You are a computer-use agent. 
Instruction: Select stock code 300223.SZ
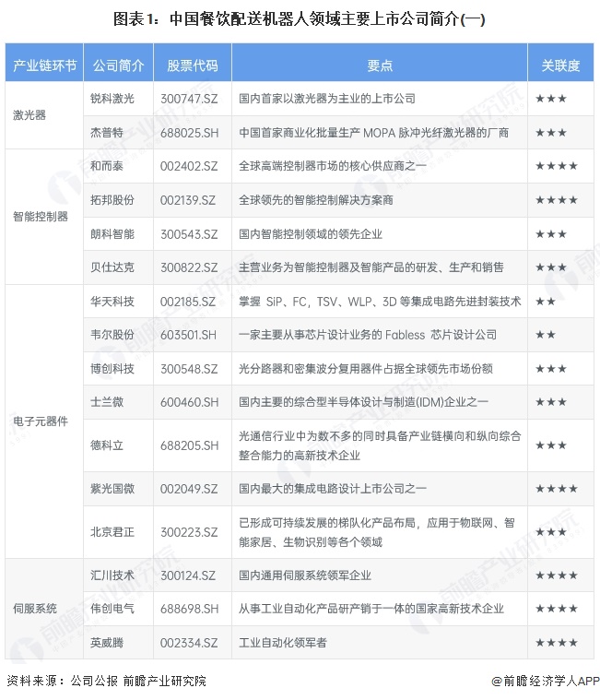point(189,532)
